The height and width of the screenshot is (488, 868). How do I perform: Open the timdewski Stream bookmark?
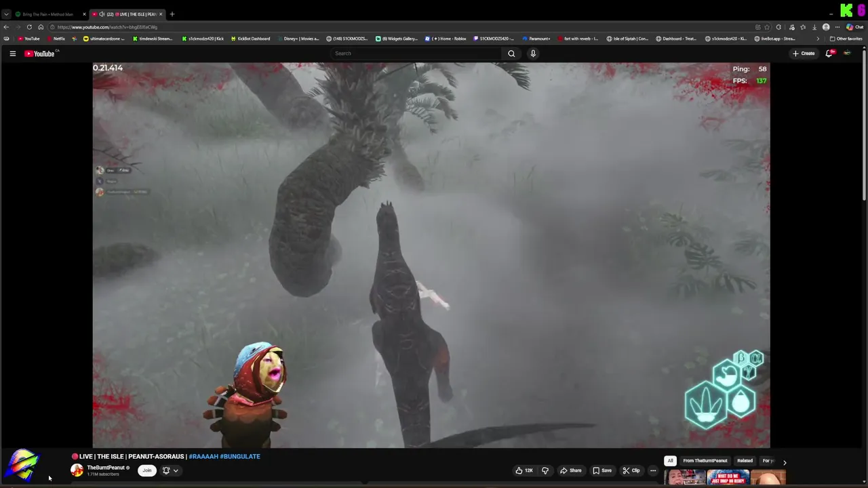(x=153, y=39)
